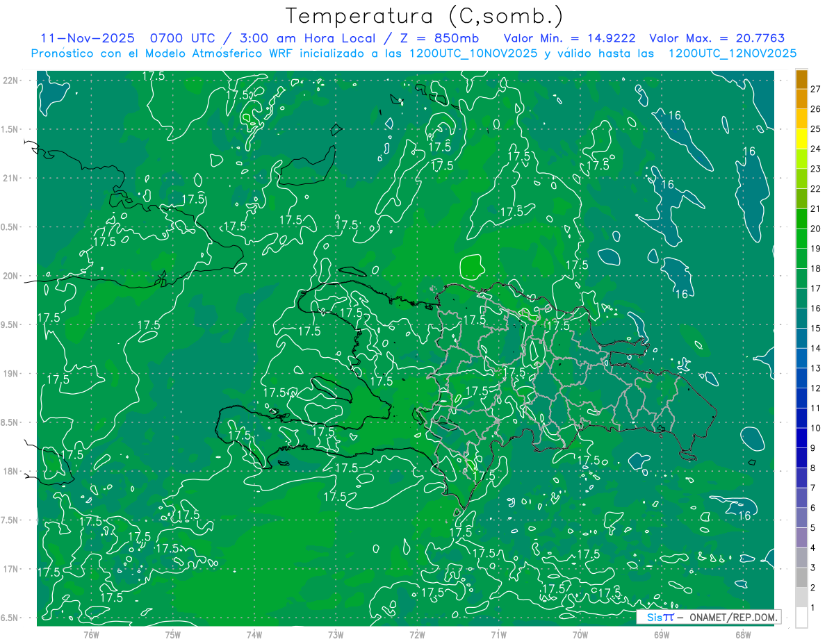Click the 21N latitude axis label
The width and height of the screenshot is (834, 644).
click(12, 178)
